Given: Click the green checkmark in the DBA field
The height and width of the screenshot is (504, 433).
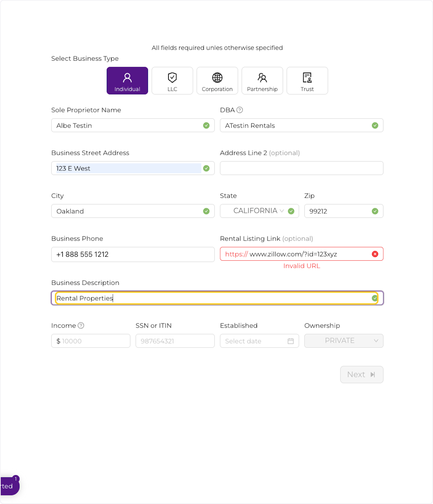Looking at the screenshot, I should click(375, 126).
